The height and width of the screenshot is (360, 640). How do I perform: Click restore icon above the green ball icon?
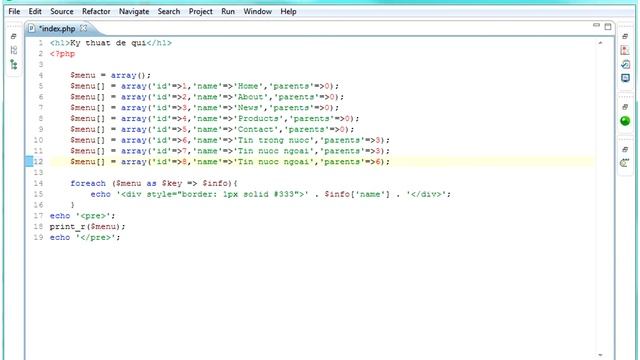tap(625, 107)
